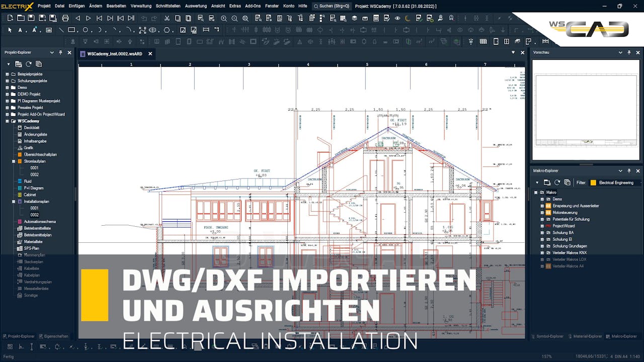Expand the Demo folder in Makro-Explorer
644x362 pixels.
tap(542, 199)
